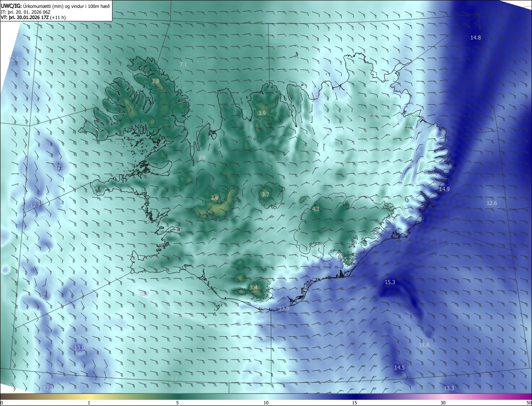The image size is (532, 406).
Task: Click the 4.6 value label in west Iceland
Action: 99,189
